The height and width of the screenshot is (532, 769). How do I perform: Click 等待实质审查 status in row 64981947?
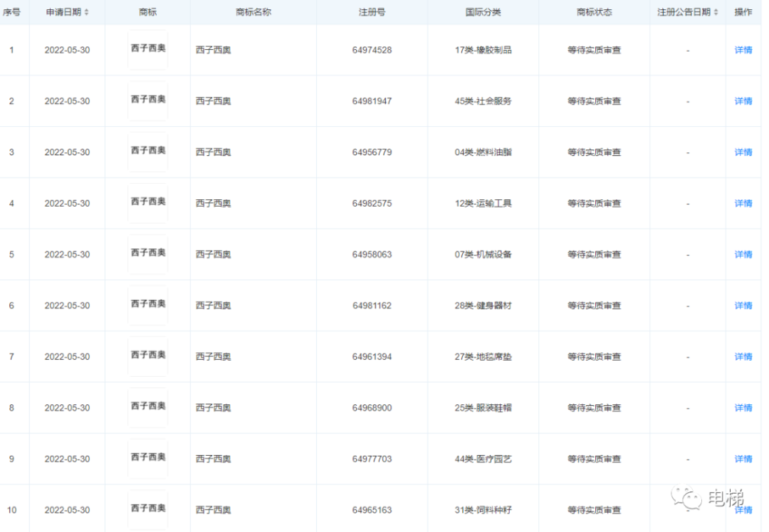(594, 101)
